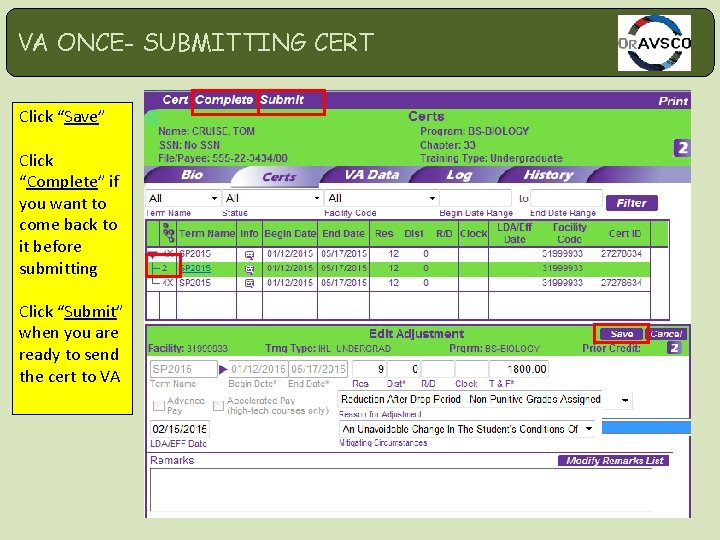Image resolution: width=720 pixels, height=540 pixels.
Task: Click the End Date Range field
Action: tap(566, 198)
